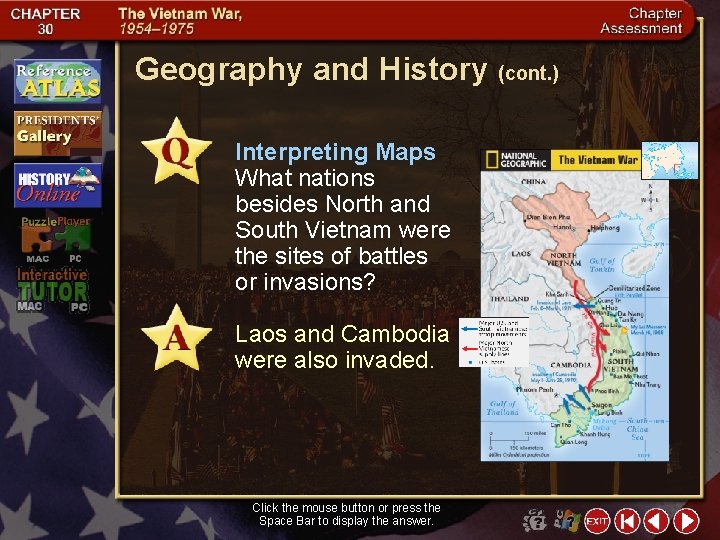Click the Mac help question icon
The image size is (720, 540).
pos(535,521)
